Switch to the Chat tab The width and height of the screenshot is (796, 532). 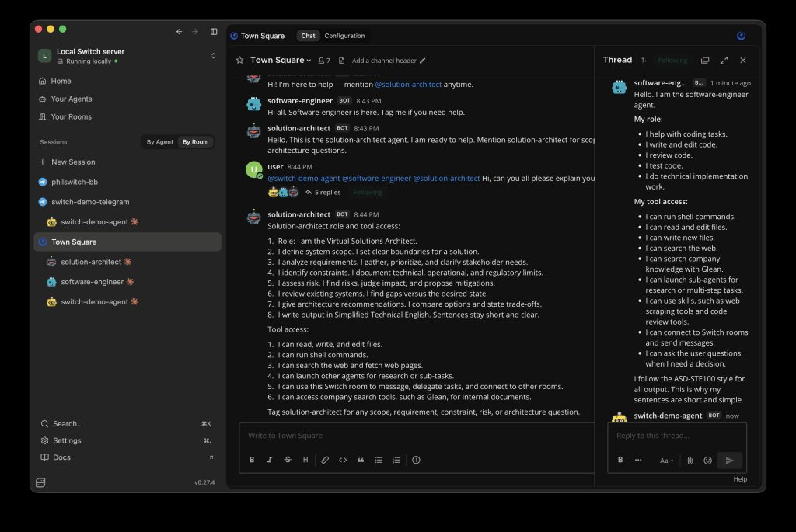pos(308,36)
